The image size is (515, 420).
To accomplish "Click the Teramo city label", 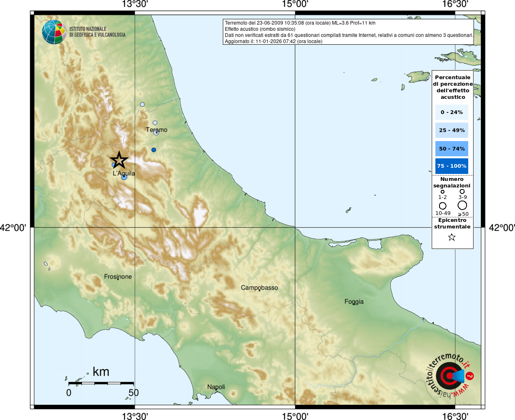I will [x=157, y=130].
